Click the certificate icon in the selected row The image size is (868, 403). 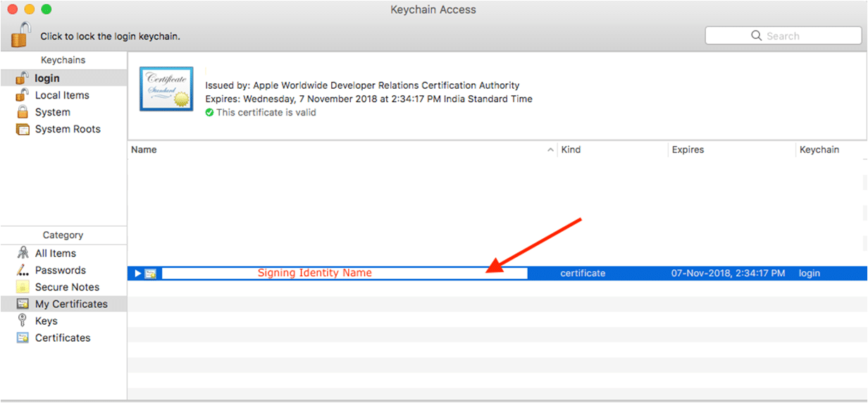point(151,273)
